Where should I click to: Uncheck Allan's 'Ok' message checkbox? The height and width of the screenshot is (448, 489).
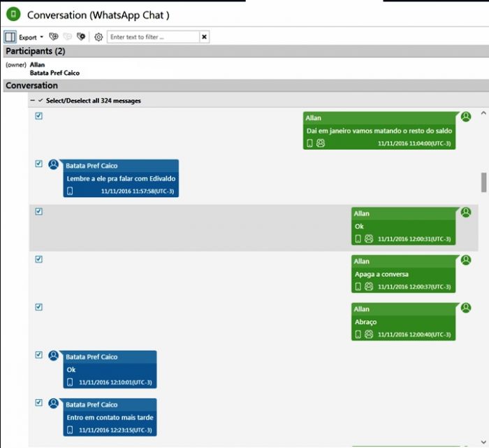(38, 212)
